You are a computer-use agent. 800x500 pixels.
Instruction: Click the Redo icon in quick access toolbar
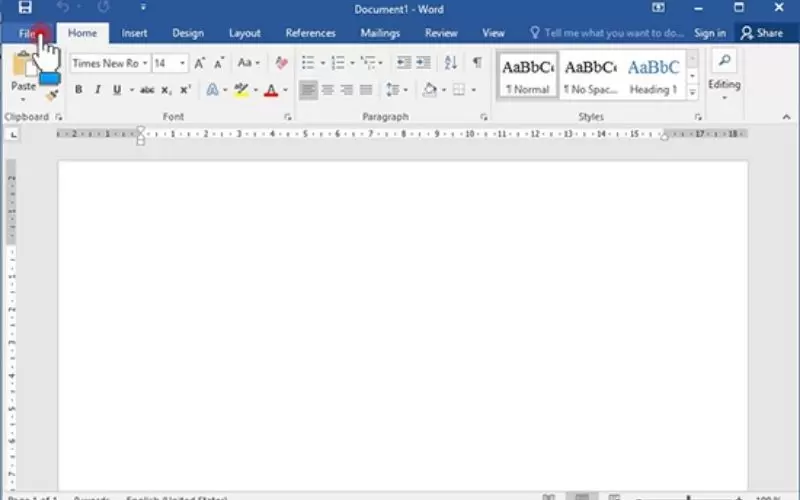pyautogui.click(x=104, y=7)
